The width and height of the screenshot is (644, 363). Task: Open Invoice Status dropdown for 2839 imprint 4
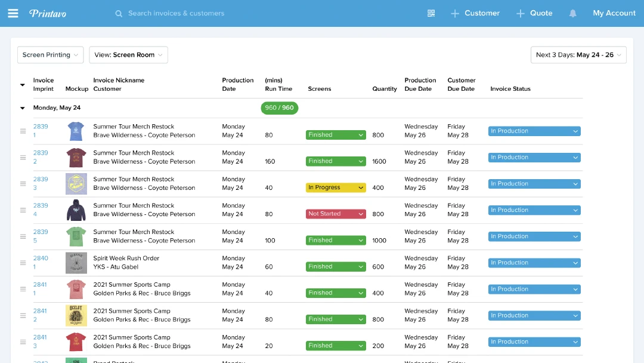click(x=534, y=210)
